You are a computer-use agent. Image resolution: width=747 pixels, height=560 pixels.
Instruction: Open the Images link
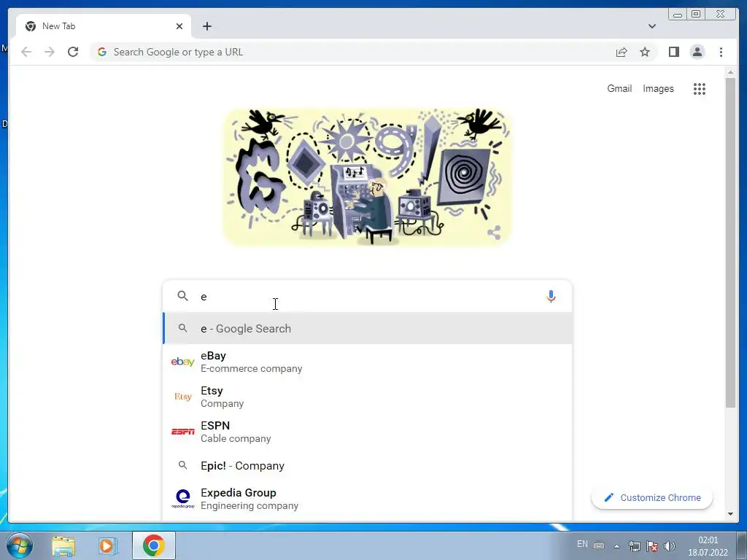(x=658, y=88)
